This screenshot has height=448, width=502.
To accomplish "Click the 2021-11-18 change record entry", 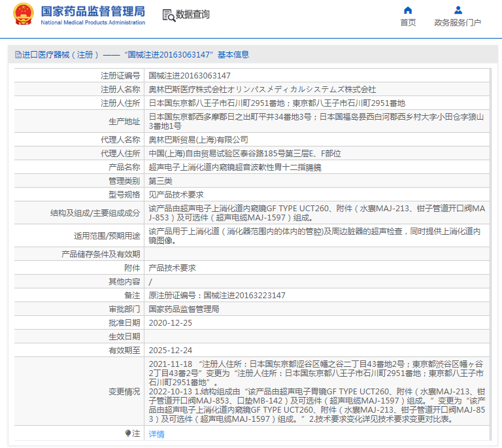I will pyautogui.click(x=316, y=373).
